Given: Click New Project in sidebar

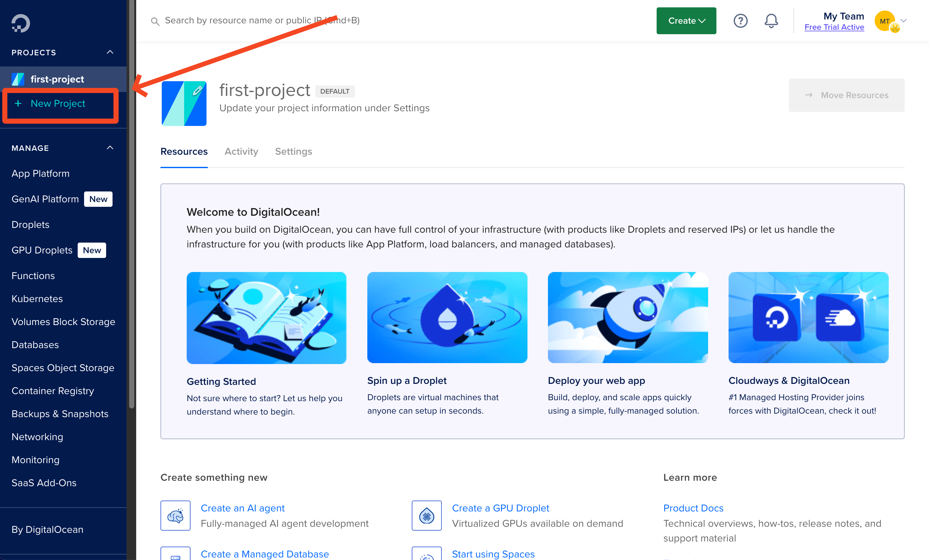Looking at the screenshot, I should pos(58,103).
